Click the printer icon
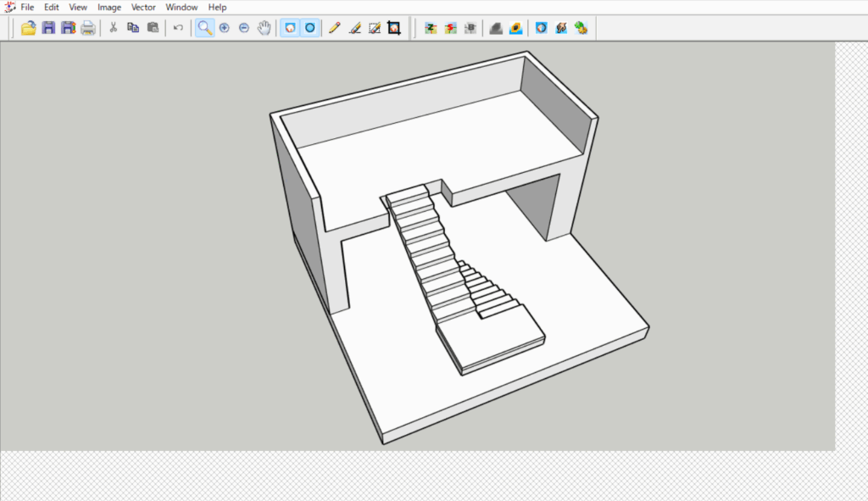This screenshot has height=501, width=868. point(88,28)
